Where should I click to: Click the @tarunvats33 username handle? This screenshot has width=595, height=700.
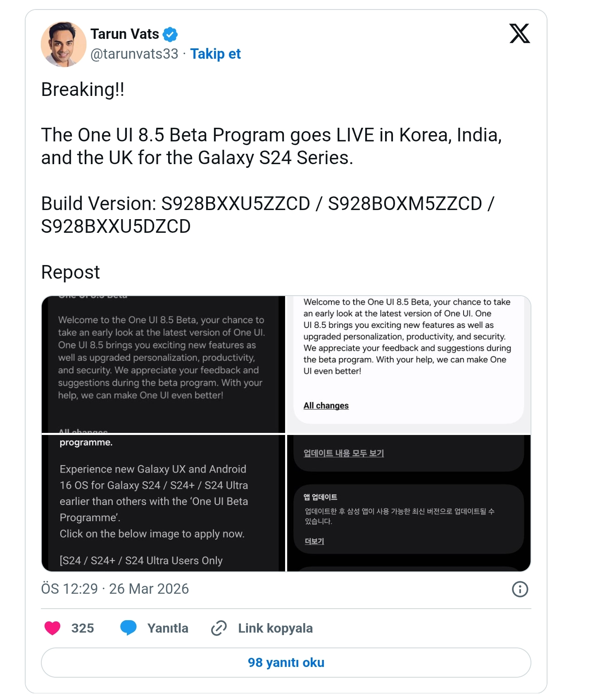(x=135, y=54)
